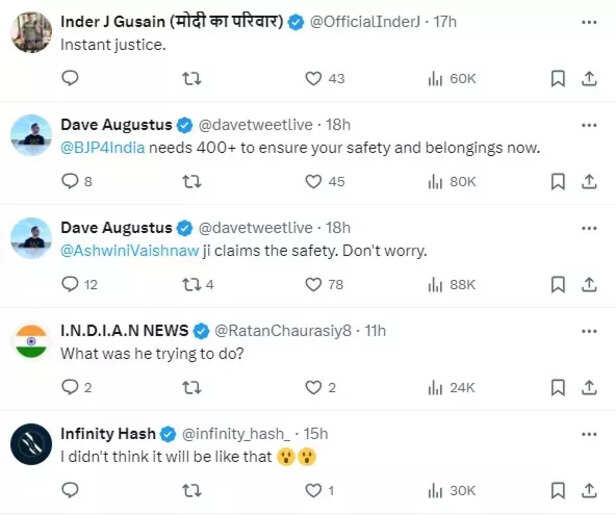Like Infinity Hash's tweet

pos(314,490)
